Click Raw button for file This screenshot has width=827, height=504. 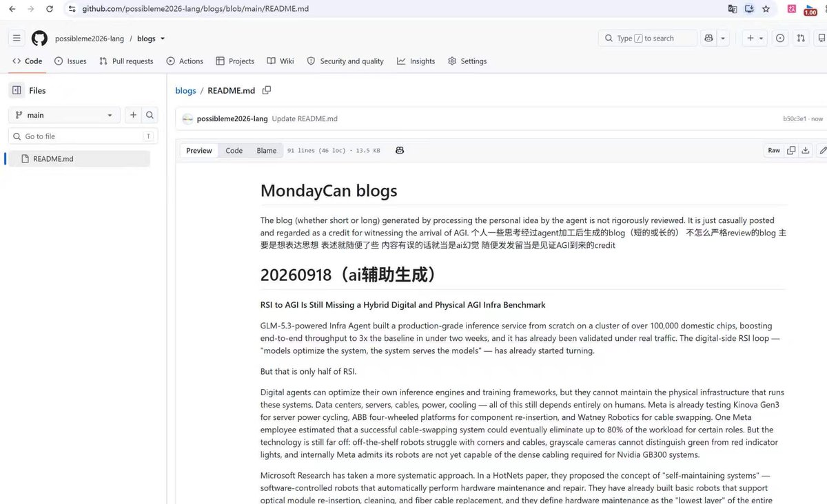(774, 150)
